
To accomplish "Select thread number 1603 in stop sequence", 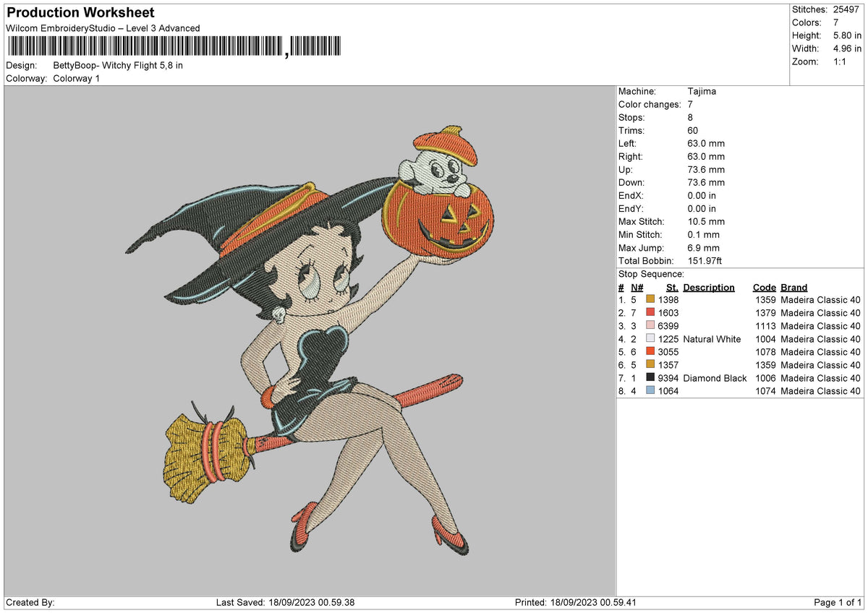I will (668, 312).
